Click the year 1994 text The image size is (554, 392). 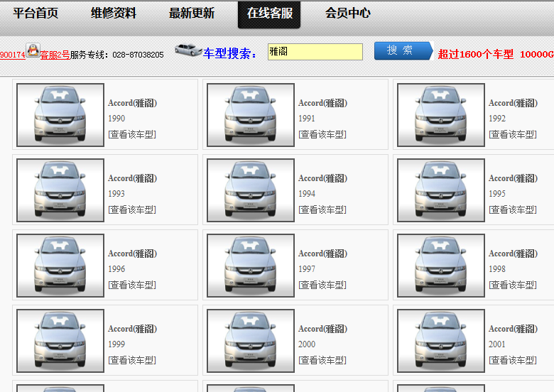click(307, 194)
